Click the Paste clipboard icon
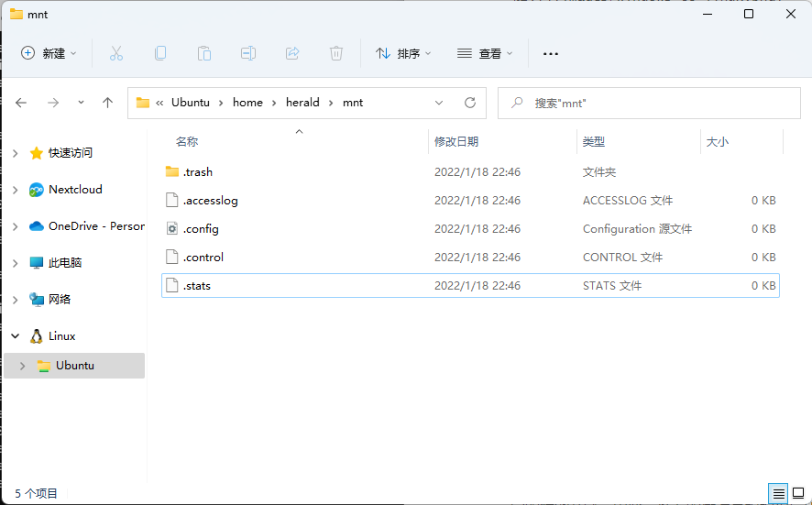This screenshot has width=812, height=505. pyautogui.click(x=204, y=53)
